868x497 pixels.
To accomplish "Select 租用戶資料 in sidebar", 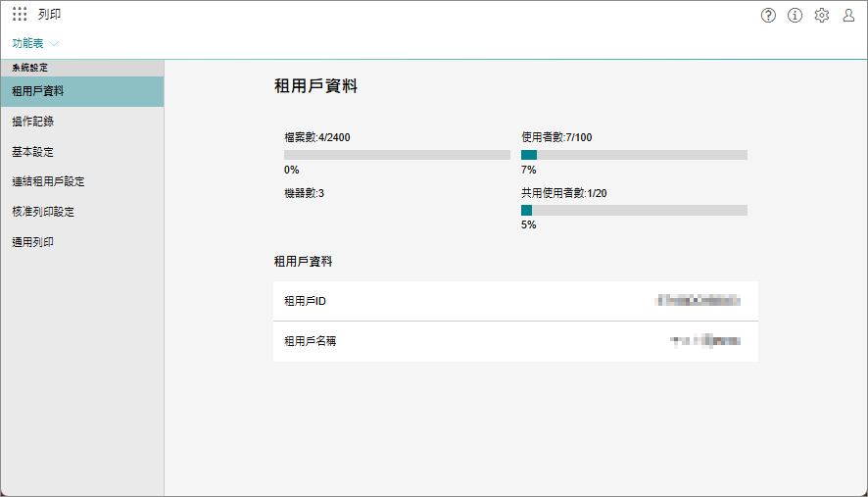I will [x=39, y=91].
